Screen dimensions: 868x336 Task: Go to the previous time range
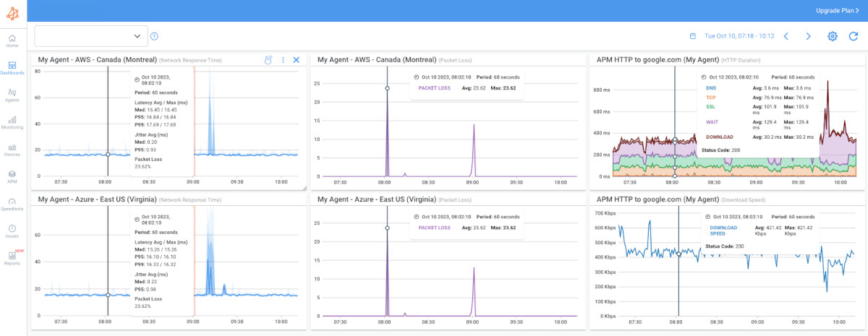pos(786,36)
